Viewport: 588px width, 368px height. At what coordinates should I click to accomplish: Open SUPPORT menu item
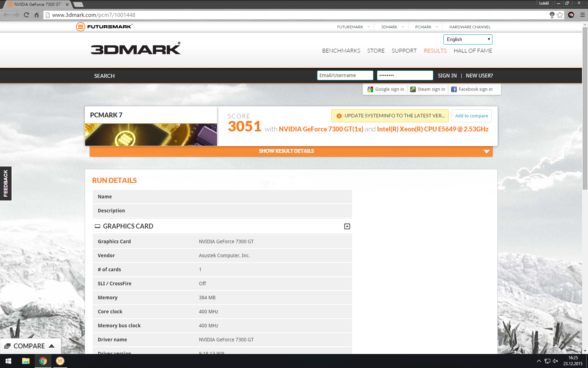pyautogui.click(x=404, y=51)
